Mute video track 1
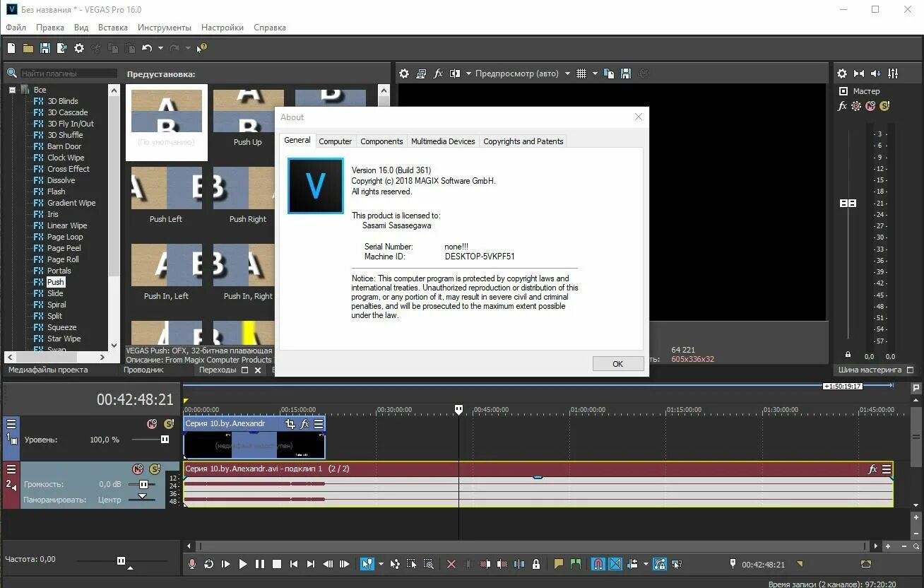Viewport: 924px width, 588px height. pos(152,424)
